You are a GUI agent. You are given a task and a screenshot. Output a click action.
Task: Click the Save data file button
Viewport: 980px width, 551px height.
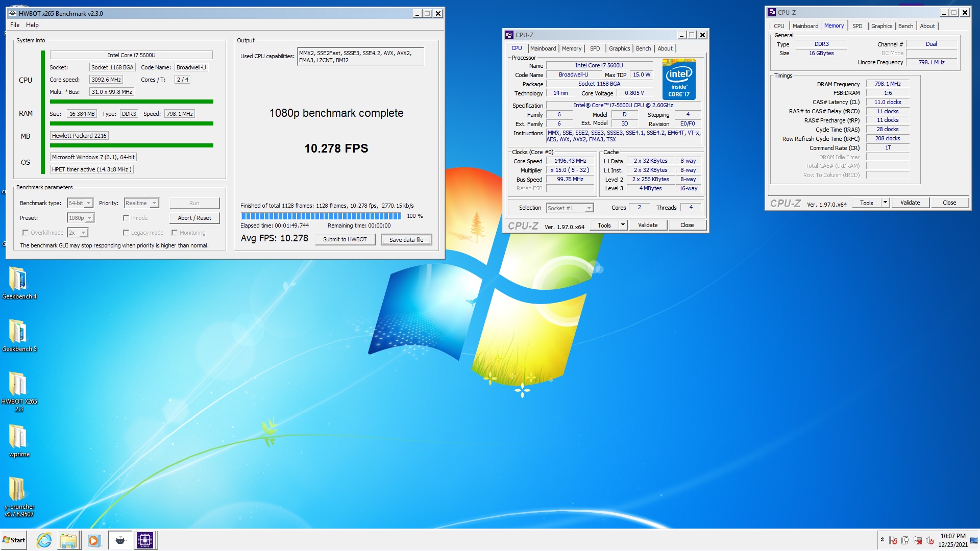[x=406, y=239]
